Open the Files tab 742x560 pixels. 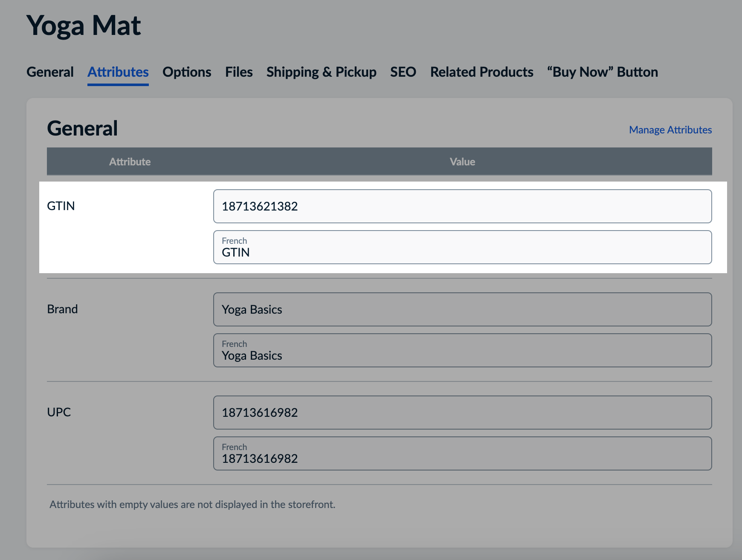(239, 72)
